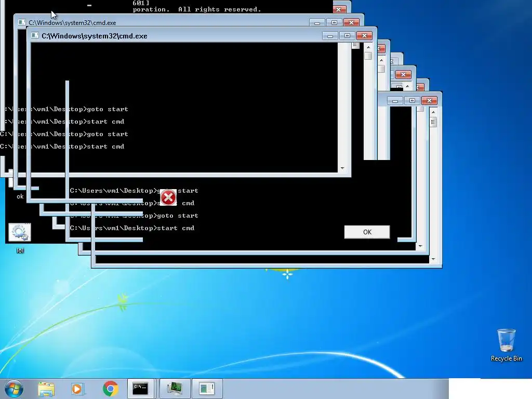Image resolution: width=532 pixels, height=399 pixels.
Task: Open the green monitor app on taskbar
Action: coord(175,389)
